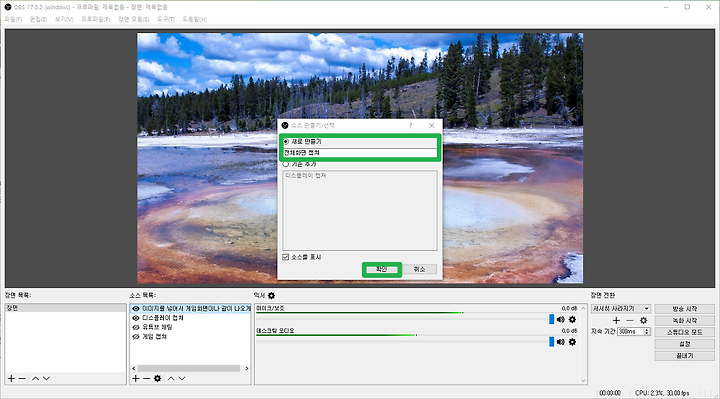Select 장면 in scene list
The width and height of the screenshot is (720, 399).
pos(65,308)
